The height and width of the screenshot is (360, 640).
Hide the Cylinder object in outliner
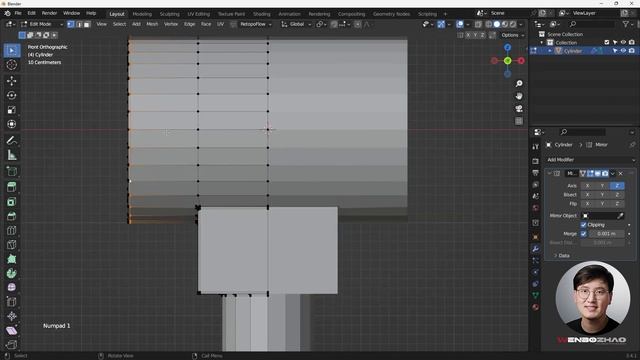pyautogui.click(x=623, y=51)
